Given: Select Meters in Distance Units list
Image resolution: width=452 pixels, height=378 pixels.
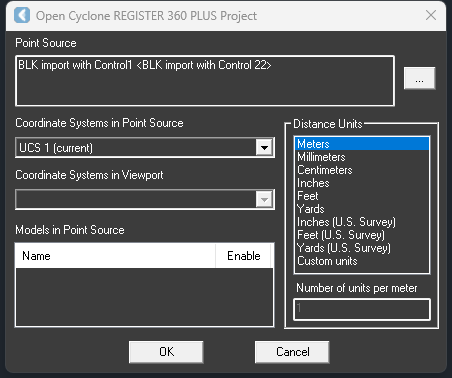Looking at the screenshot, I should (x=362, y=144).
